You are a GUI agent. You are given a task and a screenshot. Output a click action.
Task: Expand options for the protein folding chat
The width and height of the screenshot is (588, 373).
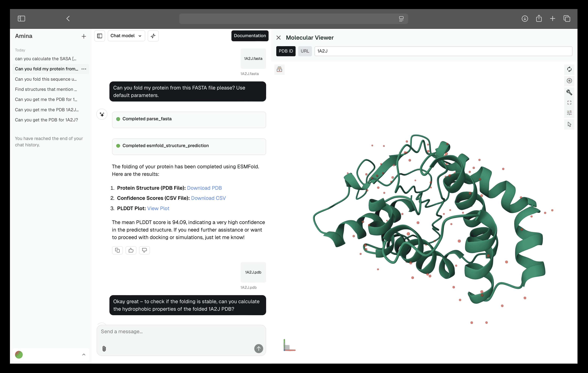[x=84, y=69]
